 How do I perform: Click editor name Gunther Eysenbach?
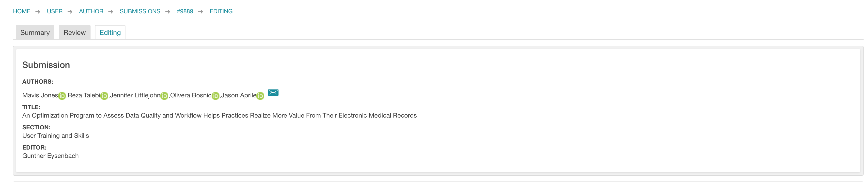[50, 156]
